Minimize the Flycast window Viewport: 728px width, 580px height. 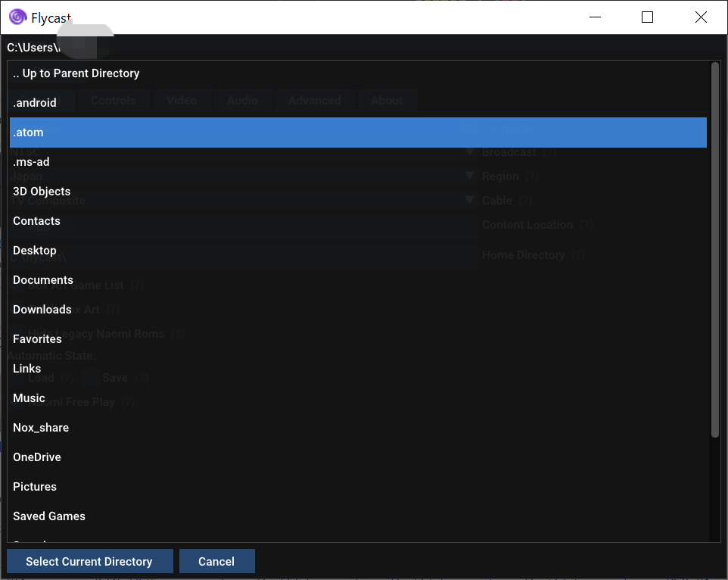tap(595, 17)
